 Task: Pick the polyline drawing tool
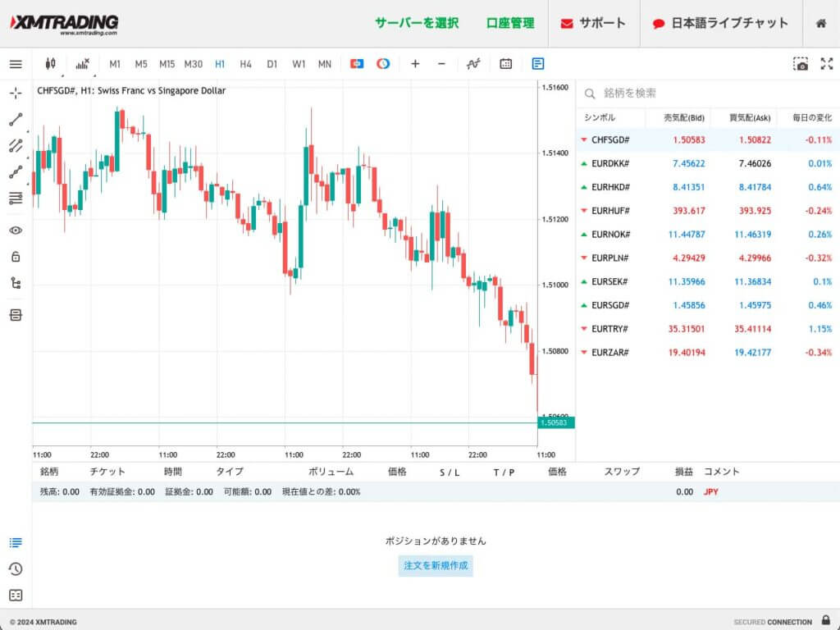[x=16, y=172]
